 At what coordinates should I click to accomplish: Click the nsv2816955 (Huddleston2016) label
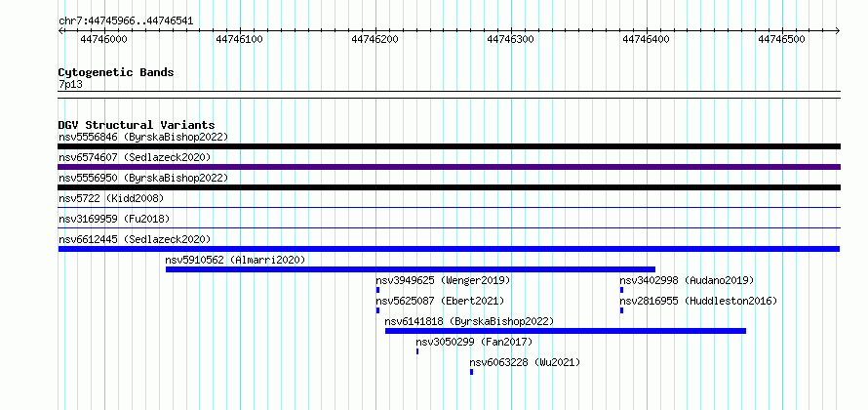pos(698,301)
